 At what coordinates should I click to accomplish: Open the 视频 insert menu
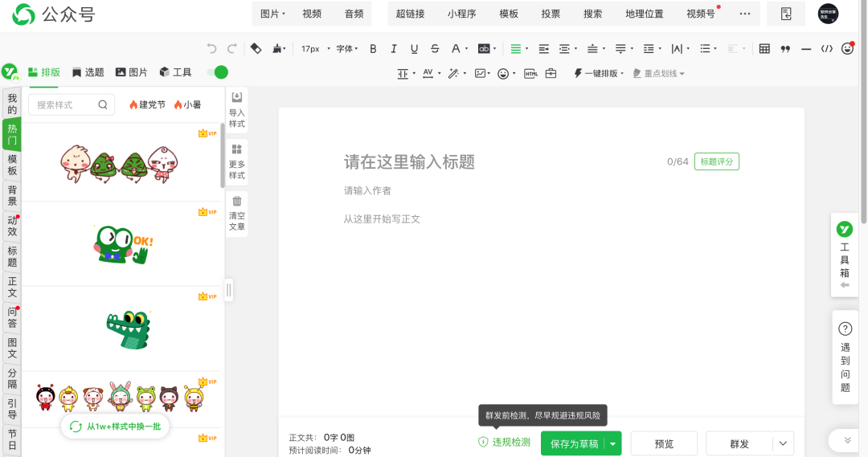click(312, 14)
